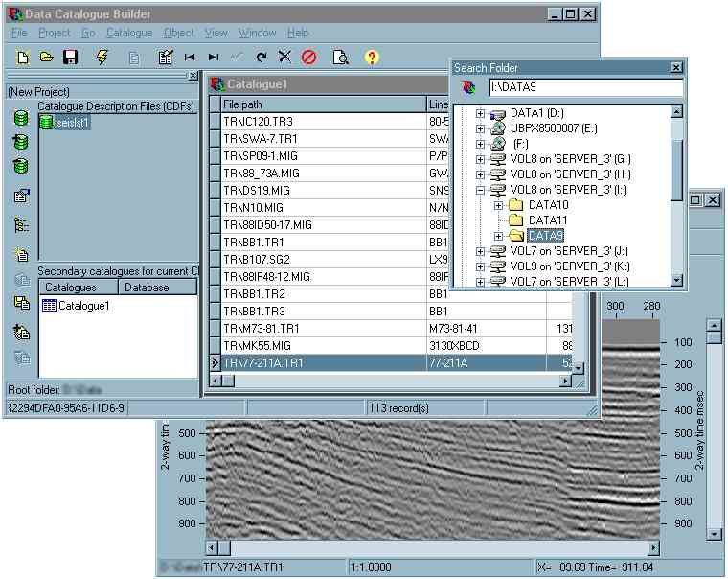Click the I:\DATA9 path input field
The height and width of the screenshot is (579, 728).
point(584,88)
